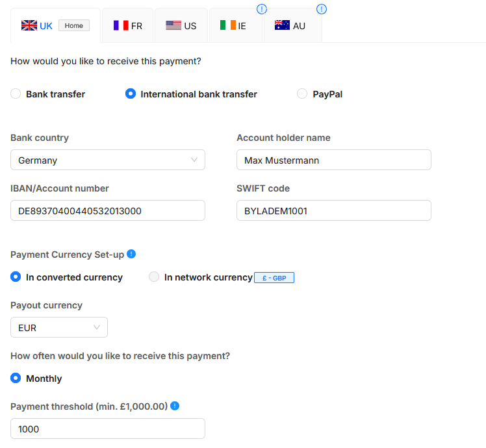Click the info icon above the AU tab

coord(321,9)
